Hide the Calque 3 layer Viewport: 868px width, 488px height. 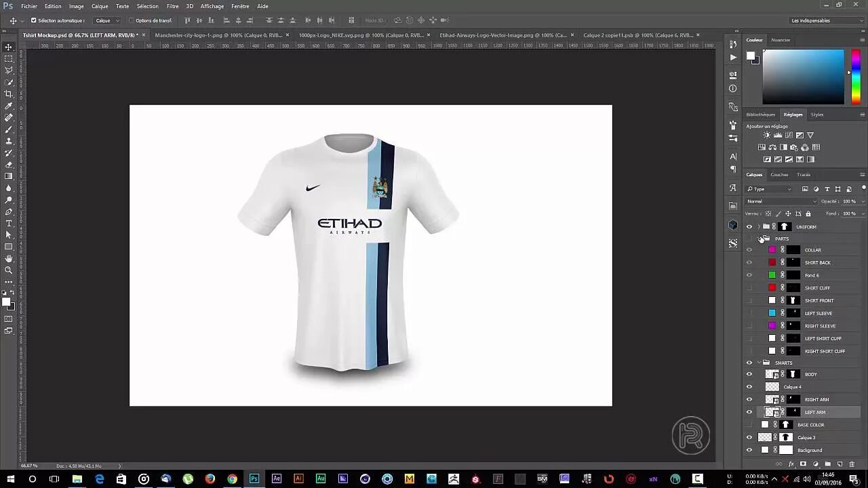coord(749,438)
